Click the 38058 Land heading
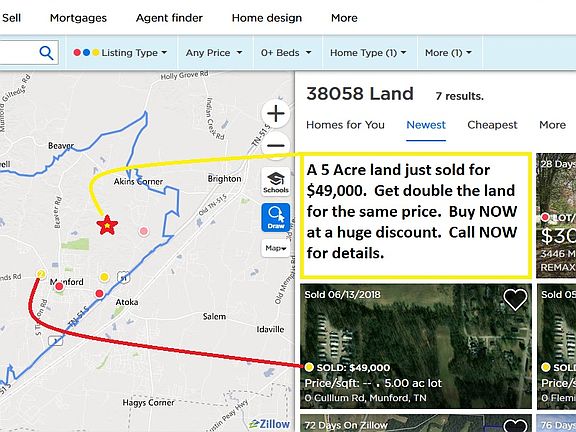The width and height of the screenshot is (576, 432). coord(360,94)
